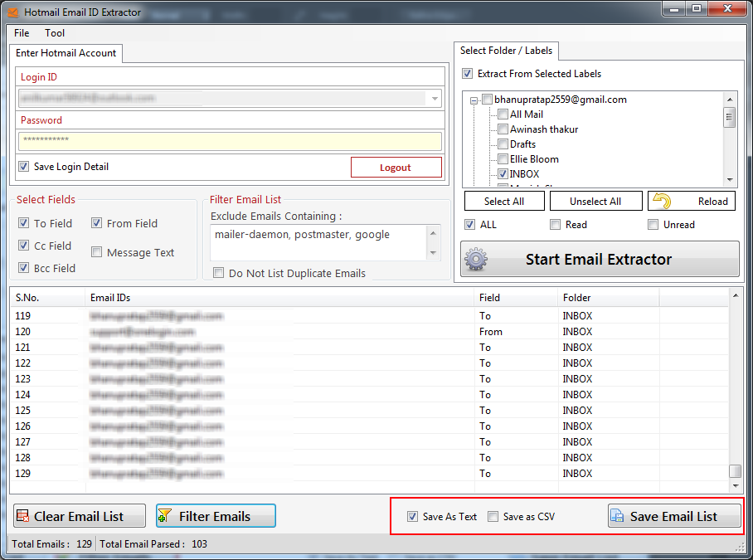Select email row number 120
The image size is (753, 560).
369,331
